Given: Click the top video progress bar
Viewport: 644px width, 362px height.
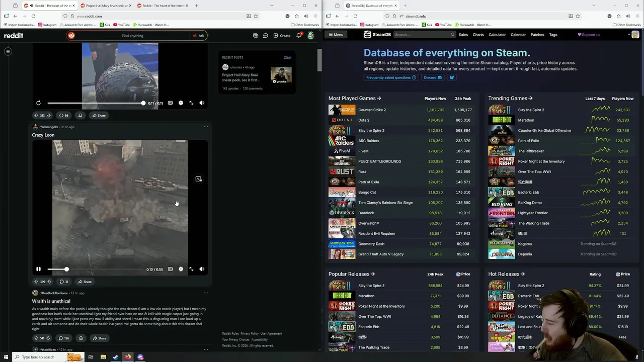Looking at the screenshot, I should point(95,103).
